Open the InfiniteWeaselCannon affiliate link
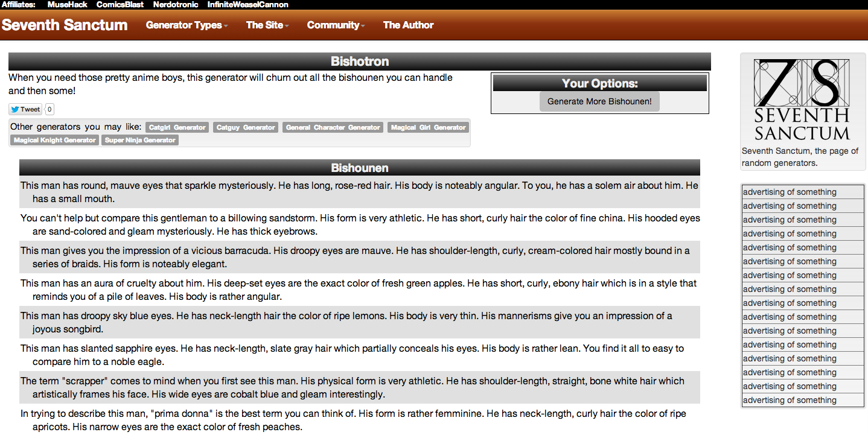Screen dimensions: 868x435 coord(248,4)
